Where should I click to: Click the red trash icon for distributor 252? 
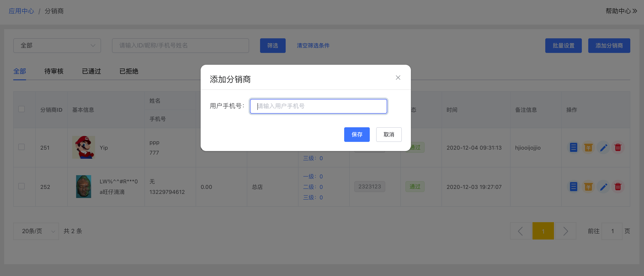618,187
